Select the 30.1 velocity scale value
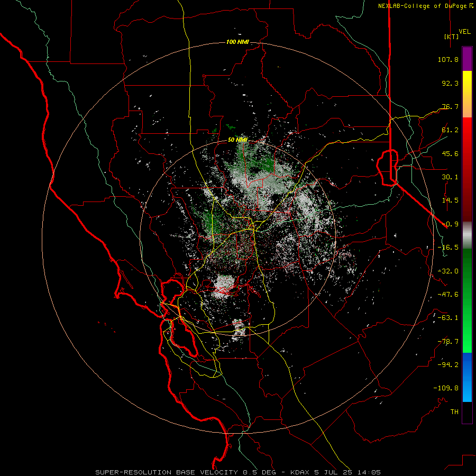 click(450, 177)
